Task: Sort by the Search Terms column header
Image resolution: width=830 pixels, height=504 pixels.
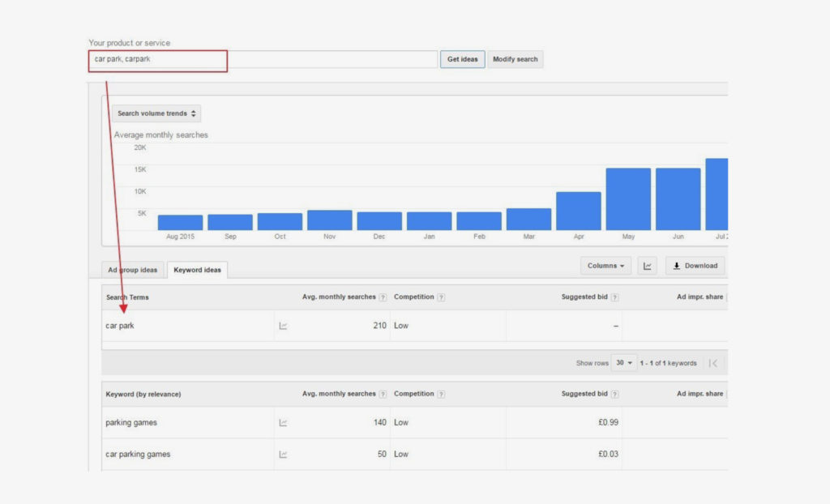Action: tap(127, 297)
